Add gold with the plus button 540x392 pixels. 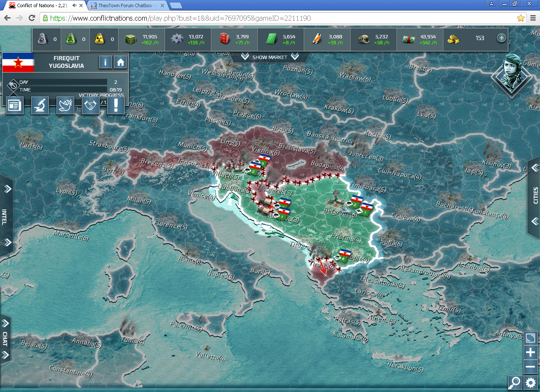click(x=501, y=38)
